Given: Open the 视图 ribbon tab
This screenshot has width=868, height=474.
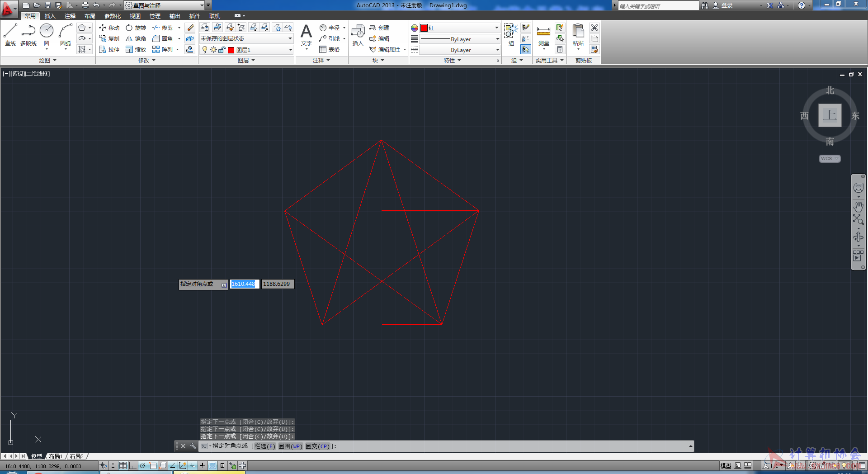Looking at the screenshot, I should [x=135, y=16].
